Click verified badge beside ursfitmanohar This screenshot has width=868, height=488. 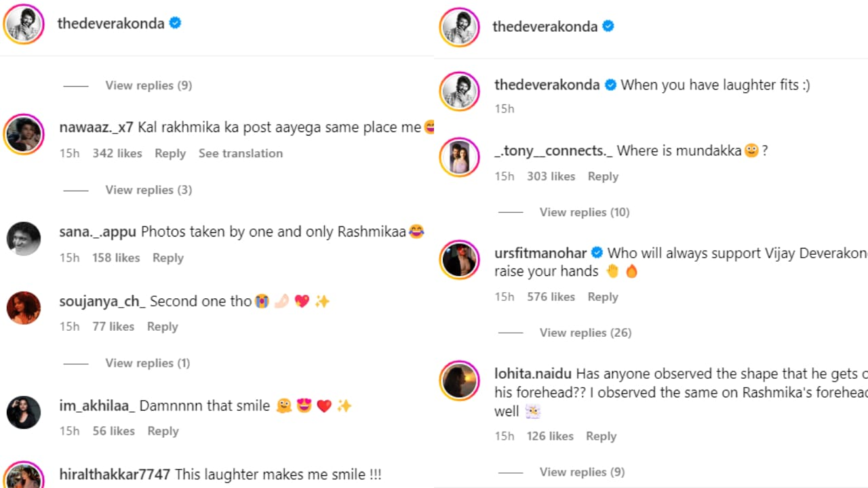pos(597,253)
